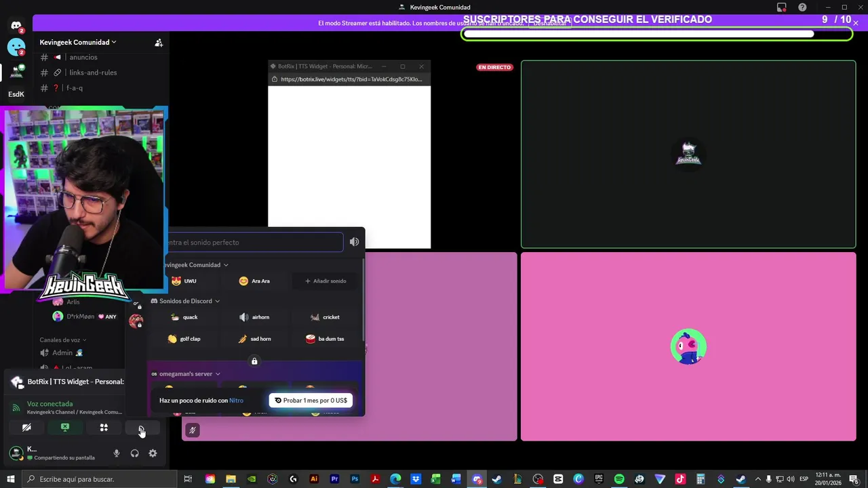This screenshot has width=868, height=488.
Task: Open the blue smiley face server
Action: point(16,47)
